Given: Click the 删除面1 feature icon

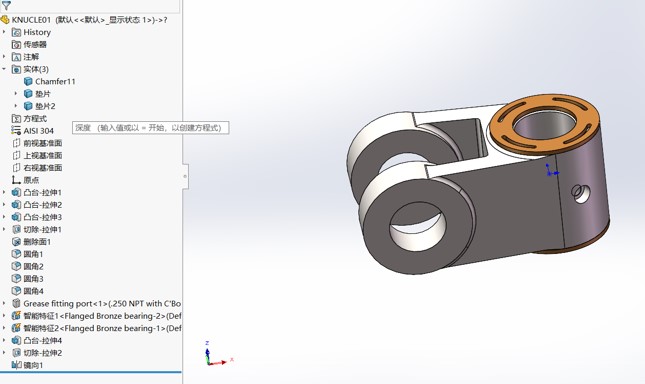Looking at the screenshot, I should (x=16, y=242).
